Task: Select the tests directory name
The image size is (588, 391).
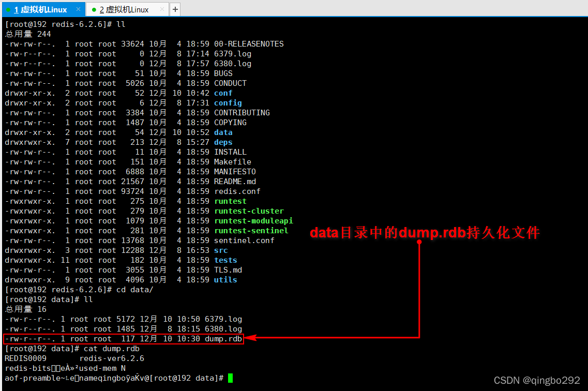Action: coord(225,260)
